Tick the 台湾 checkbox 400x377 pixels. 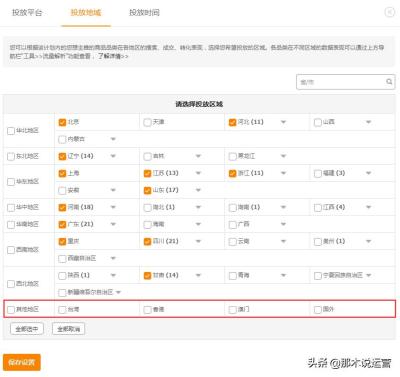(62, 310)
